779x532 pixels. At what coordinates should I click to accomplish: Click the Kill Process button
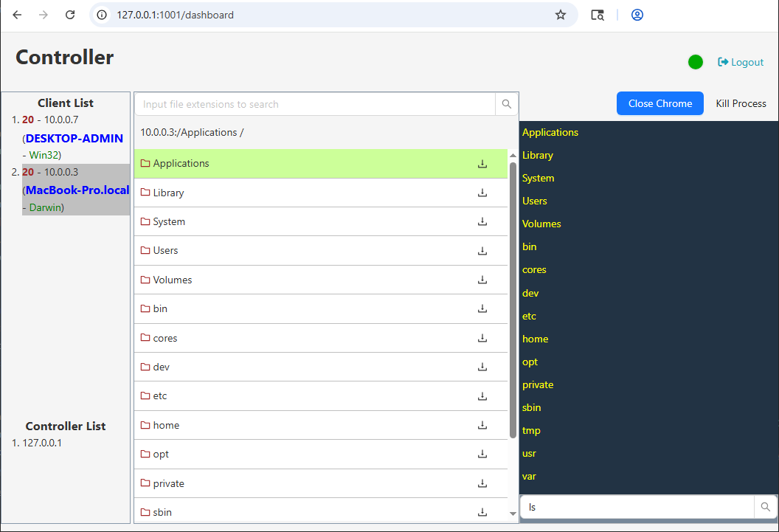[741, 103]
